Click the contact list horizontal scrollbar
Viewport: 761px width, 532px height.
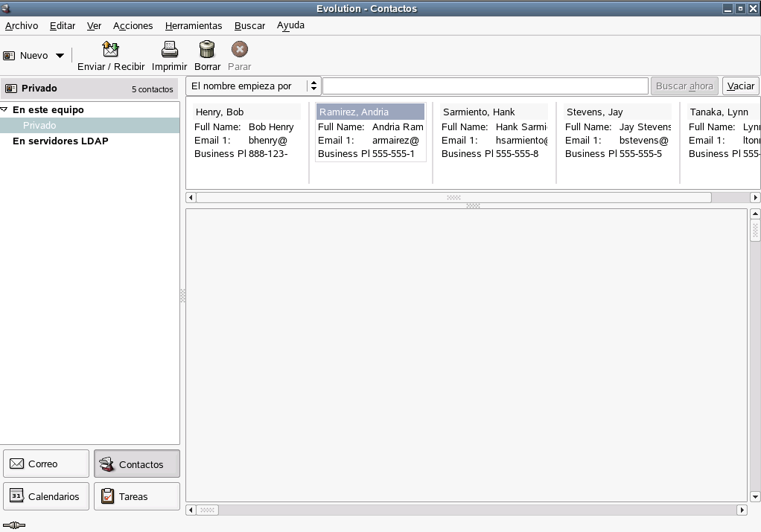453,198
